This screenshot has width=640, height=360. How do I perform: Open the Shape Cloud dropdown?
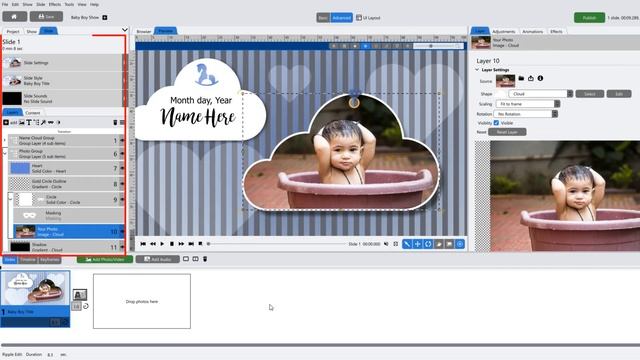pyautogui.click(x=541, y=94)
